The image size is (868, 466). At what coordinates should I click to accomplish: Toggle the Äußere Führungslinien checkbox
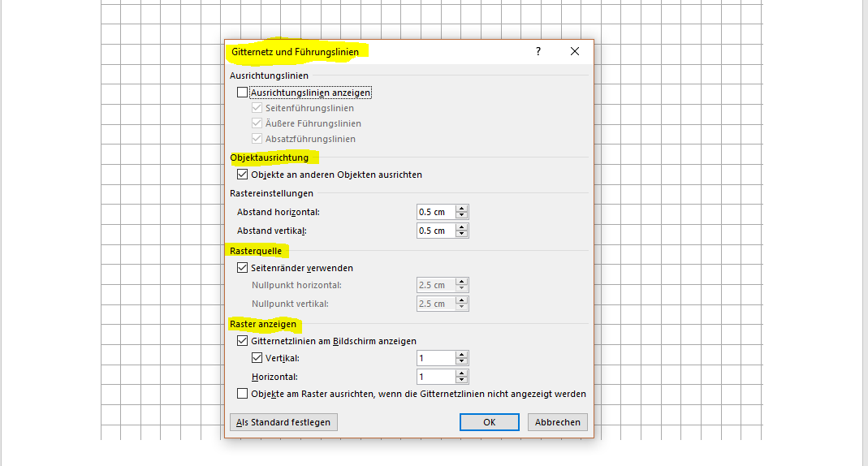point(257,123)
